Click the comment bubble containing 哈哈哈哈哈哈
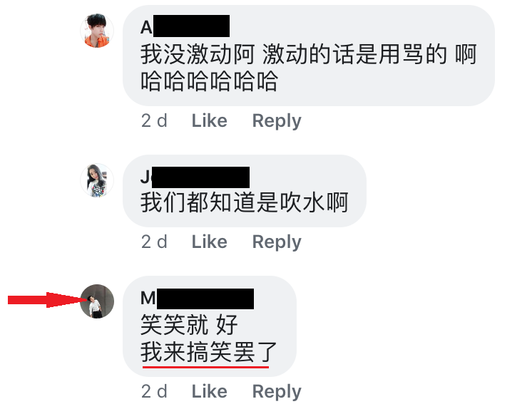 coord(309,56)
